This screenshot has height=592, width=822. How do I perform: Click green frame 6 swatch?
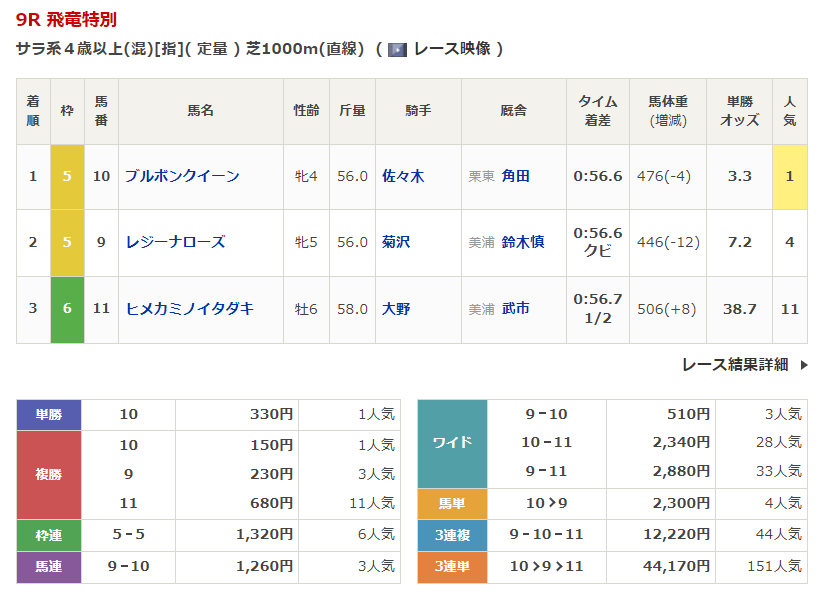point(67,309)
